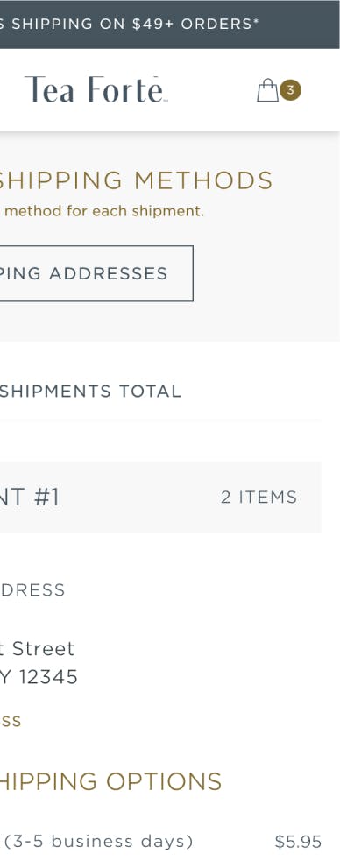Follow the gold edit address link
The image size is (340, 868).
(x=11, y=721)
